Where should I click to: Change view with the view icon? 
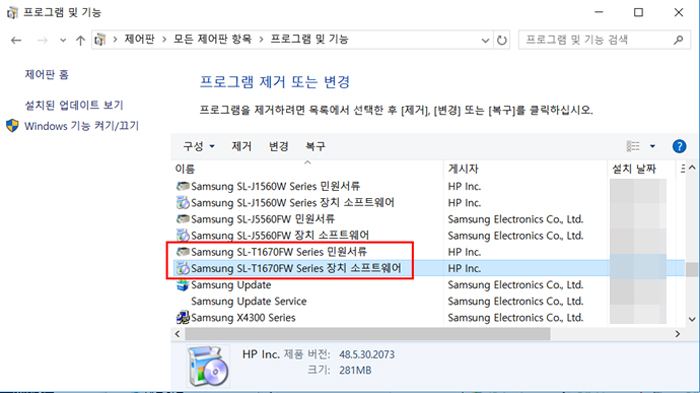tap(633, 146)
